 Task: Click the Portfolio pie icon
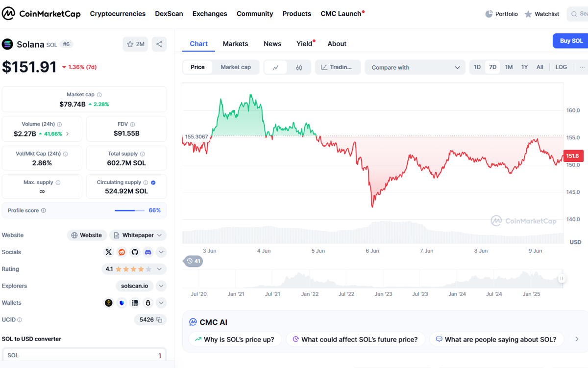489,14
